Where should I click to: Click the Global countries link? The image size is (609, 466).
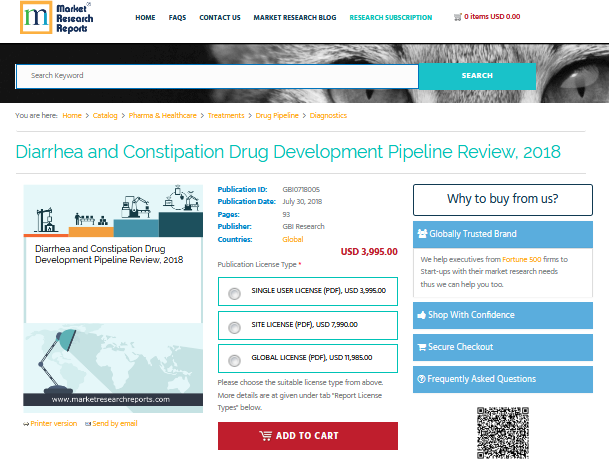(x=293, y=240)
